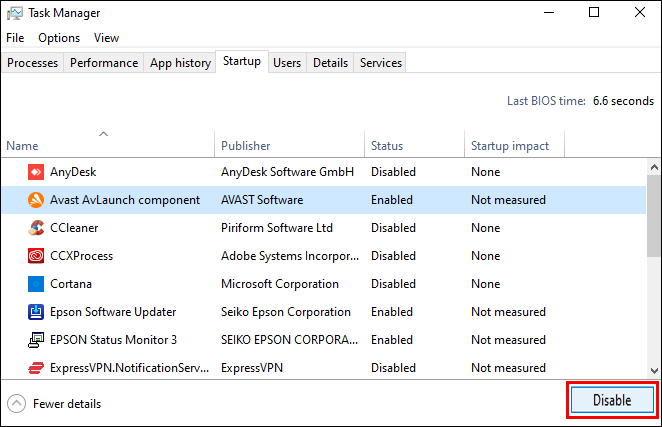
Task: Click the CCXProcess Adobe icon
Action: [x=35, y=256]
